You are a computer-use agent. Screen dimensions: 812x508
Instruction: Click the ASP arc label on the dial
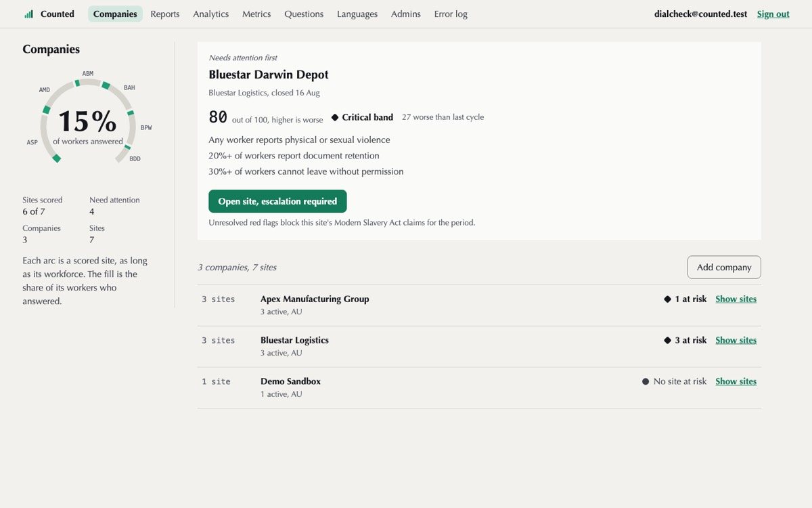[x=32, y=142]
